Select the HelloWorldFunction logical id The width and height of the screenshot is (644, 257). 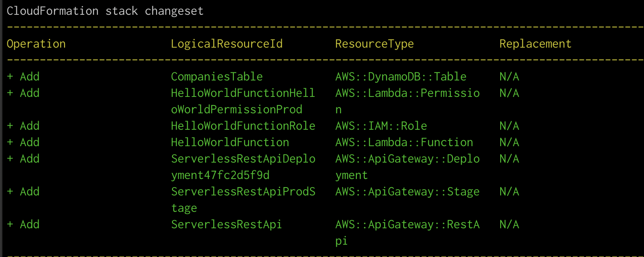pos(230,142)
